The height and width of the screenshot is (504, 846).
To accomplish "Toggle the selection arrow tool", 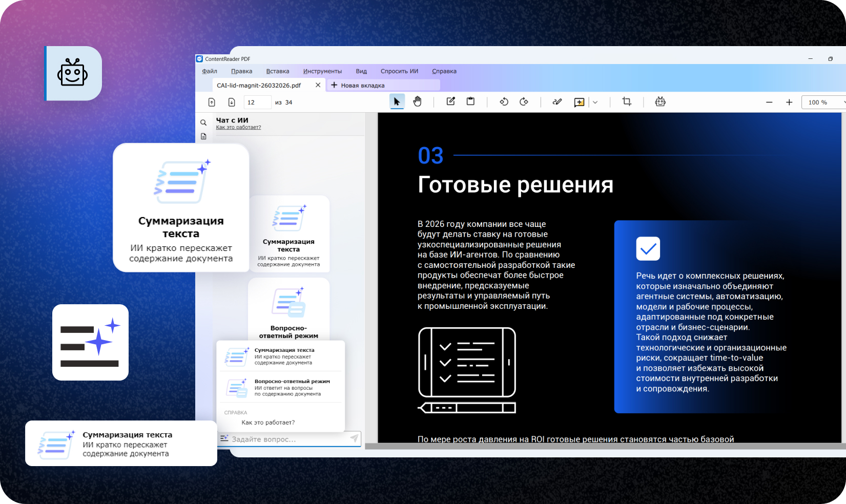I will pyautogui.click(x=397, y=101).
